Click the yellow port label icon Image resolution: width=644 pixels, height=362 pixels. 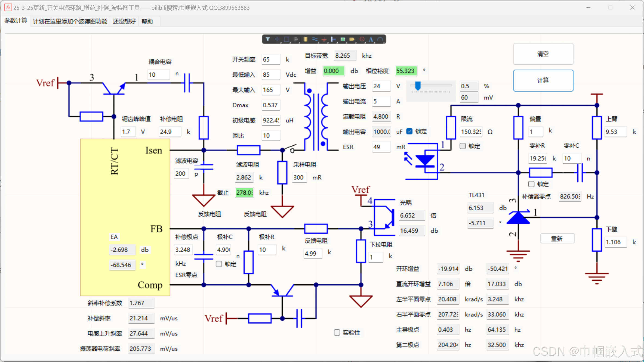(352, 39)
